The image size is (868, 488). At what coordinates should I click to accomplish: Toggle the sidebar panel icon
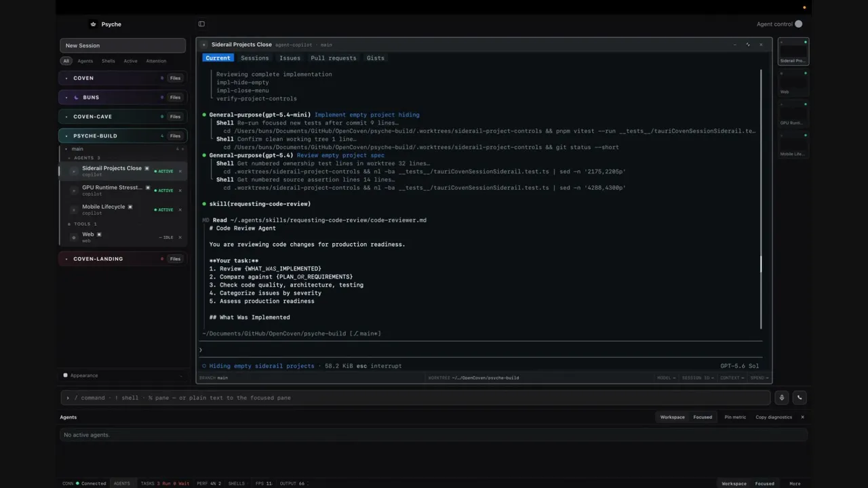pos(201,24)
